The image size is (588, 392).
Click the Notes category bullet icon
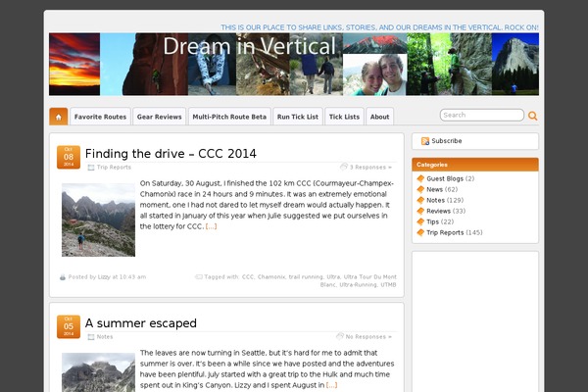point(420,200)
